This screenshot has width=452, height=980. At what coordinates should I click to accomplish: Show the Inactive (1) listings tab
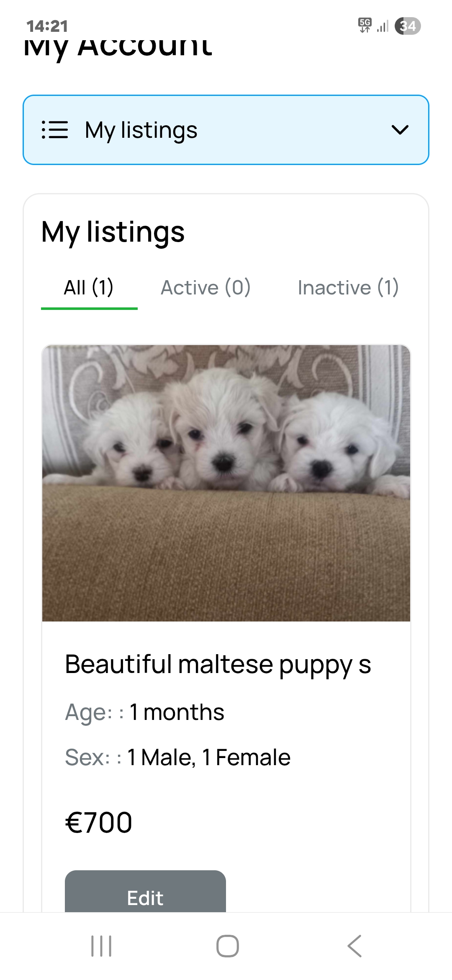pos(348,288)
